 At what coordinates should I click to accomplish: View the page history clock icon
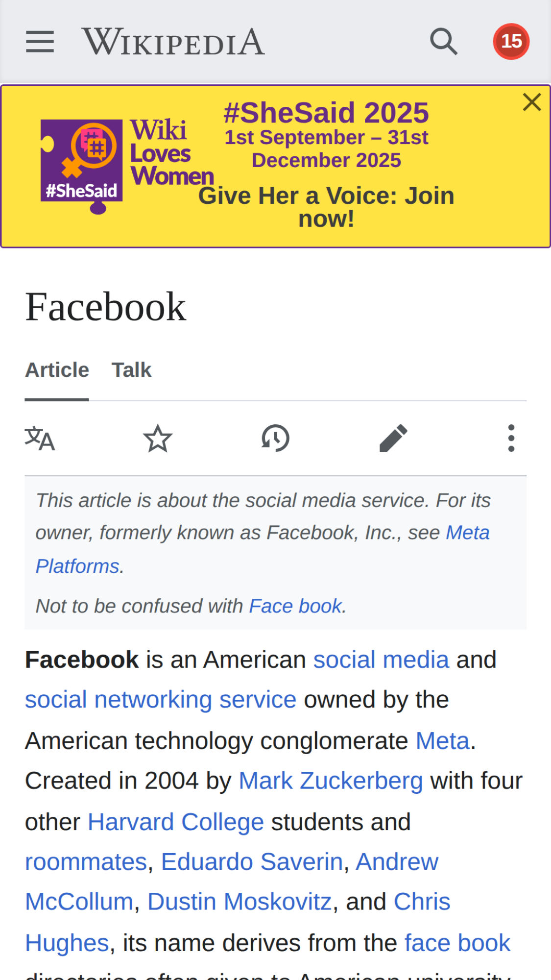[x=275, y=438]
